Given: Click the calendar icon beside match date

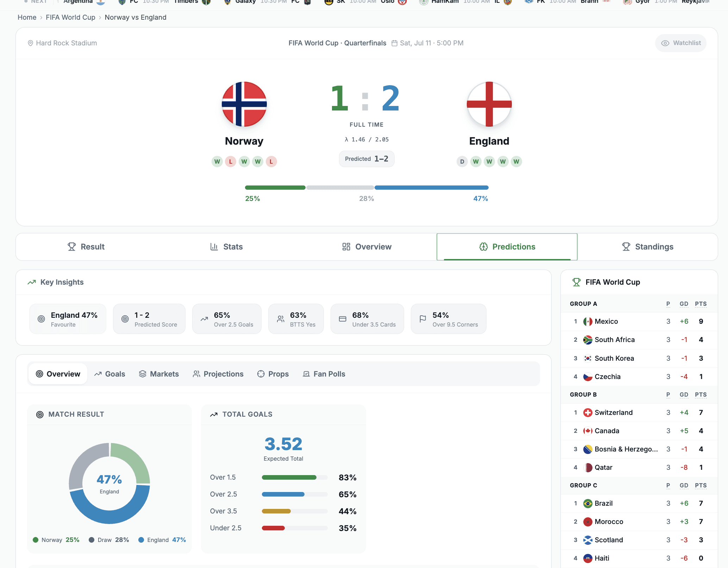Looking at the screenshot, I should click(394, 43).
